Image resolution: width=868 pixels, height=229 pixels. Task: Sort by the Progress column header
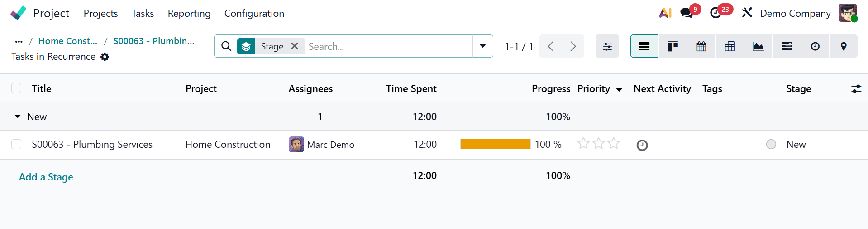coord(551,88)
